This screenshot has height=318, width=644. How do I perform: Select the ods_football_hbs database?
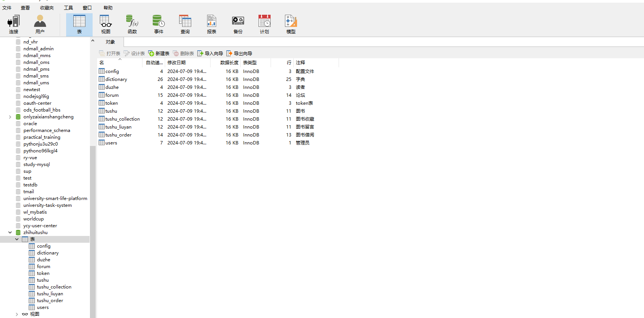42,110
